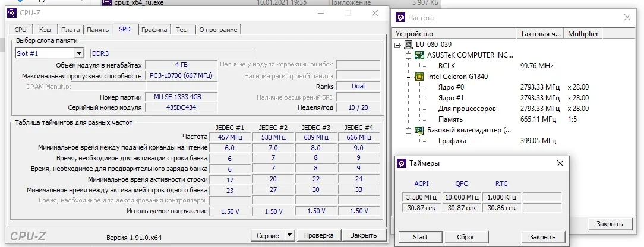Close the Частота window with X

coord(627,17)
